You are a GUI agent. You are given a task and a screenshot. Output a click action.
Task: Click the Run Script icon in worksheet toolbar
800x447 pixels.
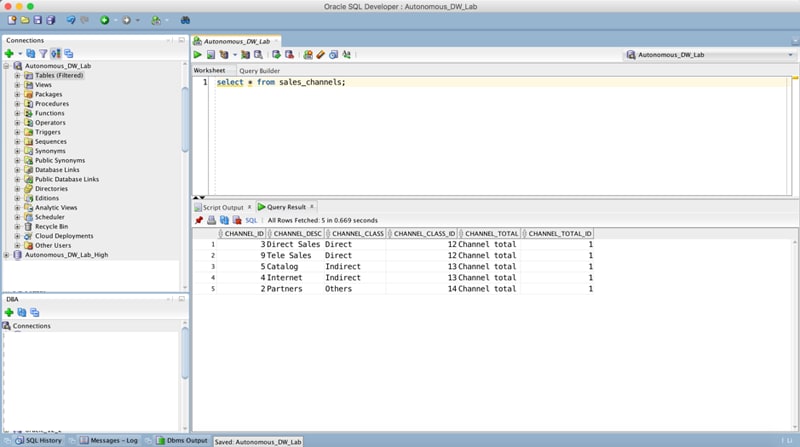pyautogui.click(x=210, y=55)
